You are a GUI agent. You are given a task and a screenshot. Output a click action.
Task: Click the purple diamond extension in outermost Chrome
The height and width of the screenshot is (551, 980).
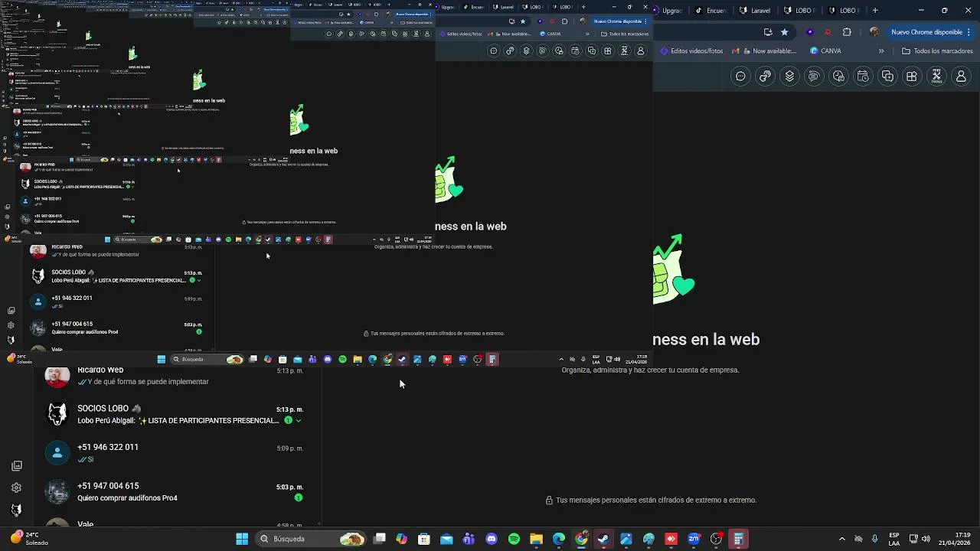pyautogui.click(x=810, y=32)
